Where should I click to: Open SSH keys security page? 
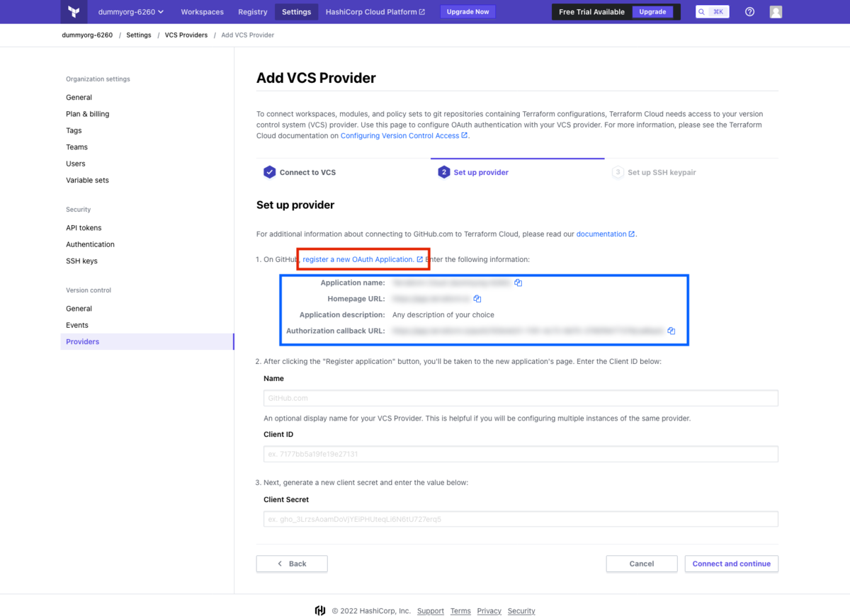(x=82, y=261)
